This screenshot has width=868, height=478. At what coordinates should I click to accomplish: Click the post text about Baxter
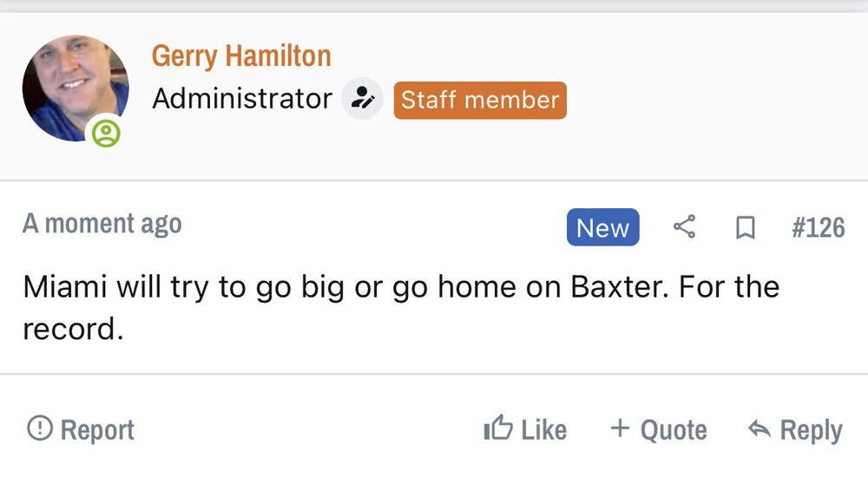[x=399, y=288]
